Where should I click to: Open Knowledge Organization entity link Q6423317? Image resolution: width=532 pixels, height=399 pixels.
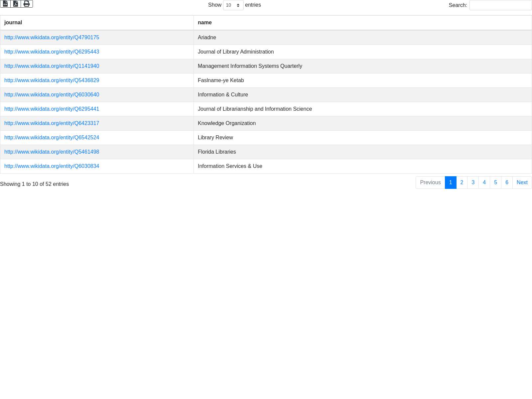pos(52,123)
